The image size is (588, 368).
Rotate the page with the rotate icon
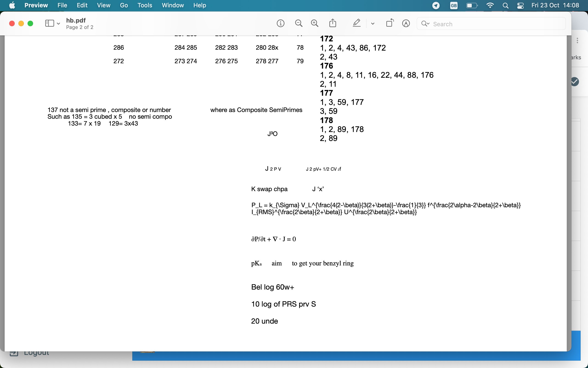[x=390, y=23]
